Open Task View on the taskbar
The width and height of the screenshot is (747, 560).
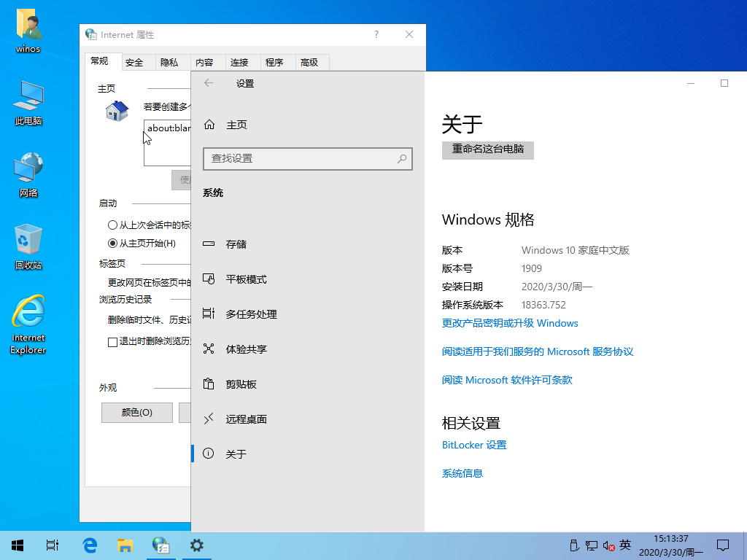pyautogui.click(x=53, y=545)
